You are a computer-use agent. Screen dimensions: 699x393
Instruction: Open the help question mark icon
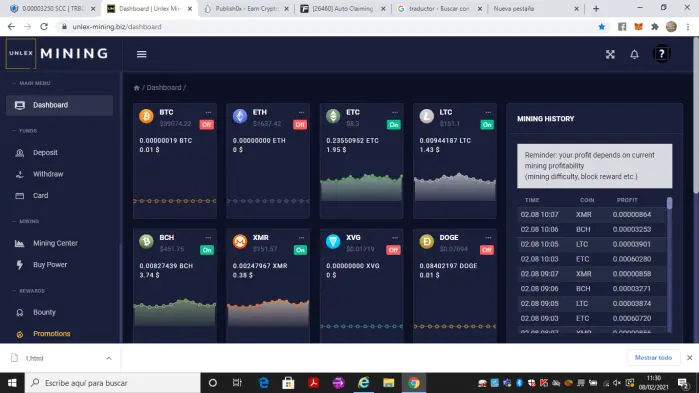[662, 54]
